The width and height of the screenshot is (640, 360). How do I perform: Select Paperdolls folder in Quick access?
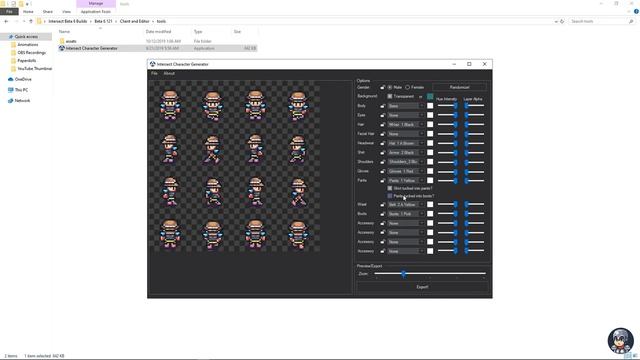pos(27,60)
